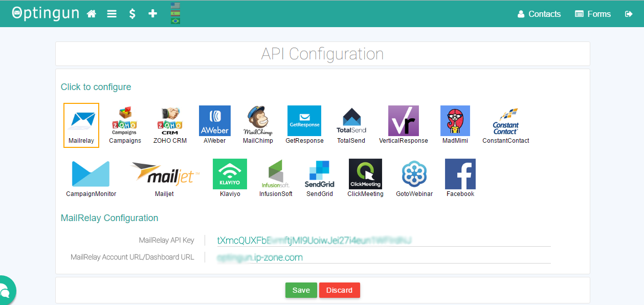The height and width of the screenshot is (305, 644).
Task: Configure the Facebook integration
Action: (x=460, y=178)
